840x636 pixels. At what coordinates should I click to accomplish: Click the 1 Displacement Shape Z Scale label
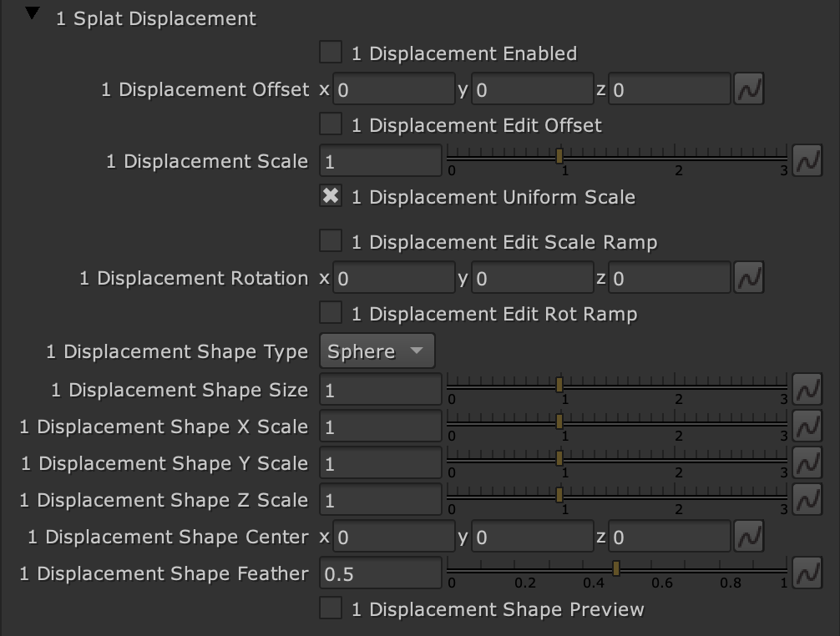(164, 500)
